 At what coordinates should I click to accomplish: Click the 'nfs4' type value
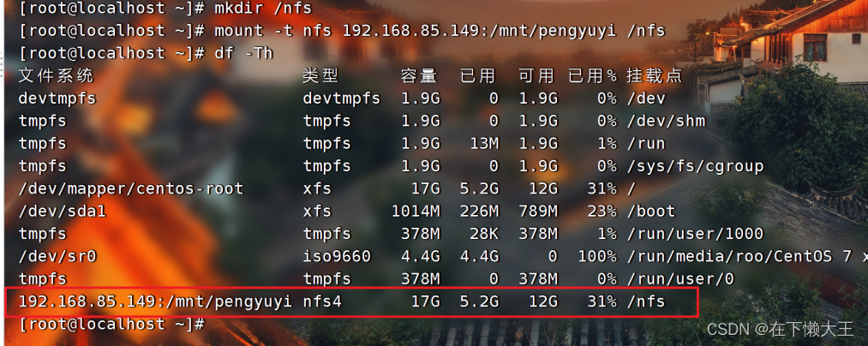[322, 301]
